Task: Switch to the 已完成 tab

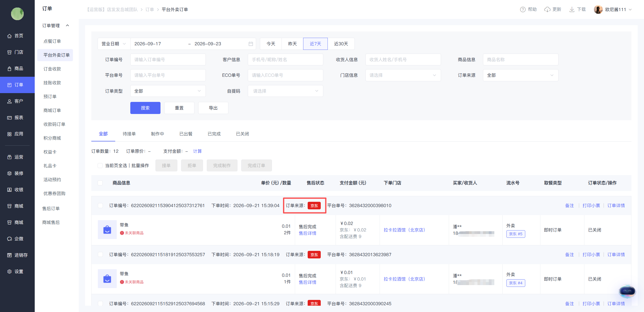Action: (214, 134)
